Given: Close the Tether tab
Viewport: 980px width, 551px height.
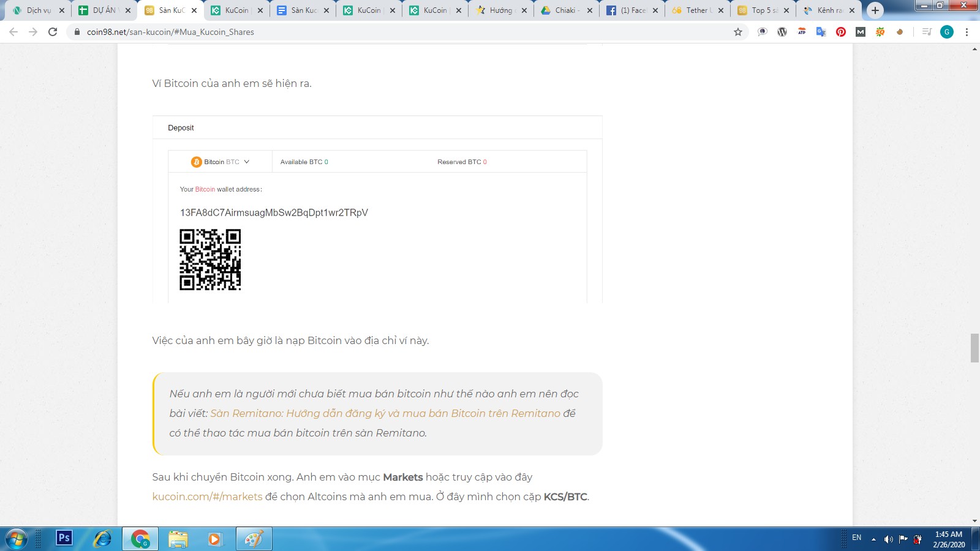Looking at the screenshot, I should click(x=721, y=10).
